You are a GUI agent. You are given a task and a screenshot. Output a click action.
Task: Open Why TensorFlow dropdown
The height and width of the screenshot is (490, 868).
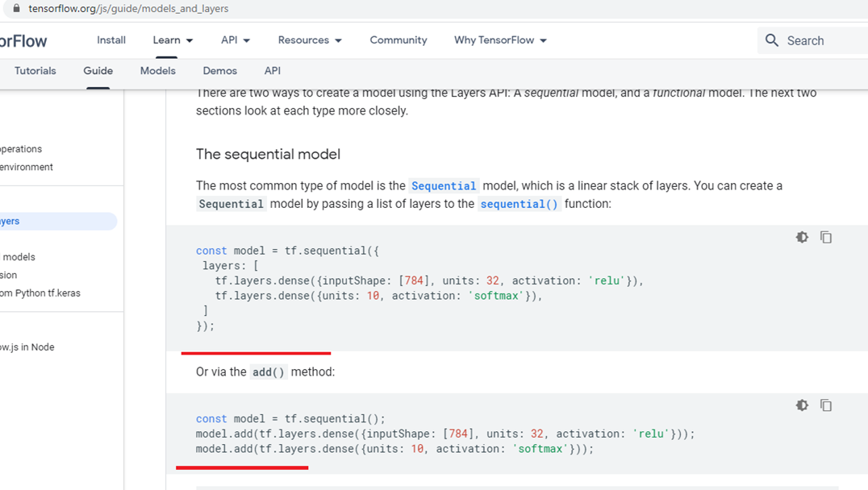500,39
